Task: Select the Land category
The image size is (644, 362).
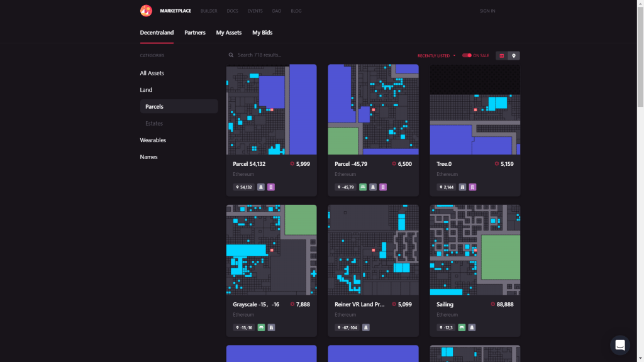Action: point(146,90)
